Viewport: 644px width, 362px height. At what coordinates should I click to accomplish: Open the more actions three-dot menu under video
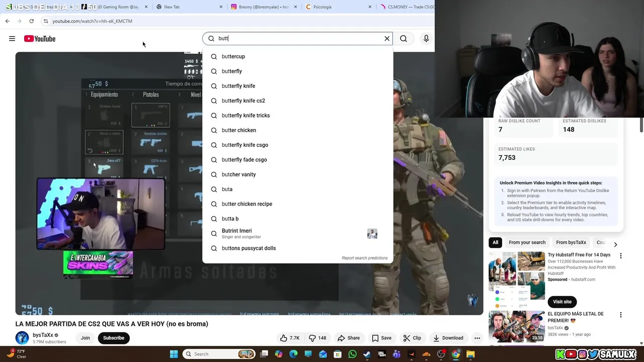pos(477,338)
